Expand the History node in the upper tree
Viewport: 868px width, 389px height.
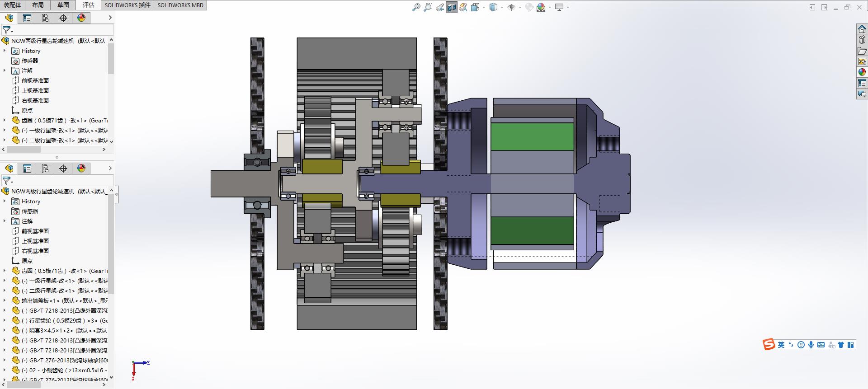pyautogui.click(x=5, y=51)
